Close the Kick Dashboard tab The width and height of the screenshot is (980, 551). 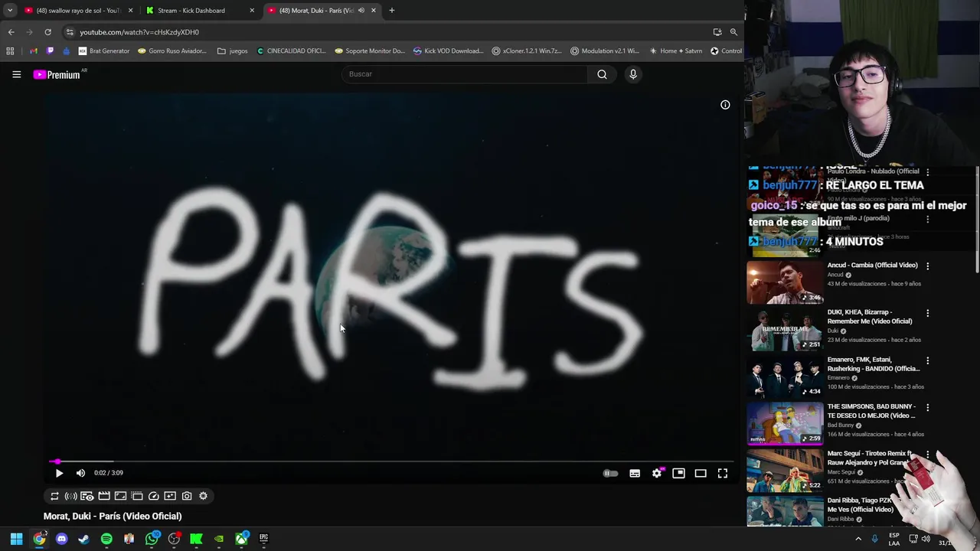pos(252,11)
